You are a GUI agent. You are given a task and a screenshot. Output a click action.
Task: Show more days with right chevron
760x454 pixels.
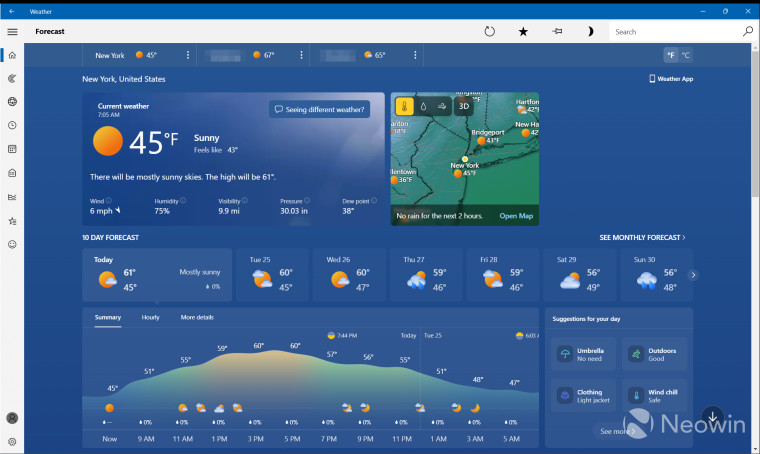(x=693, y=275)
